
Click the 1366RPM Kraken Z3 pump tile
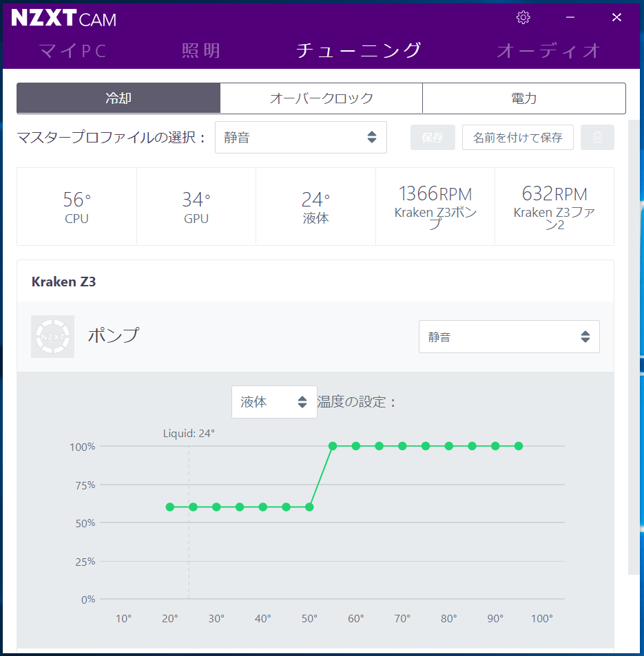coord(435,207)
